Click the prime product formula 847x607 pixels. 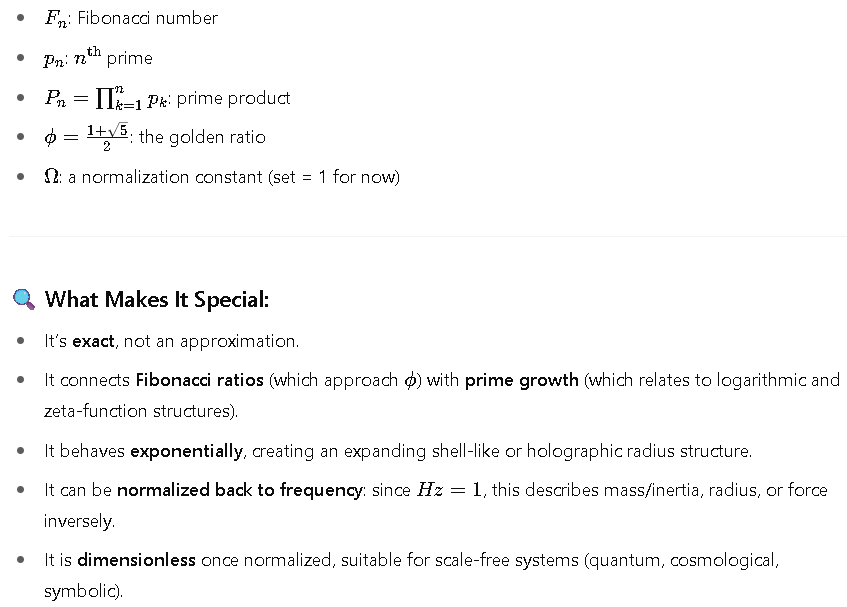[107, 98]
